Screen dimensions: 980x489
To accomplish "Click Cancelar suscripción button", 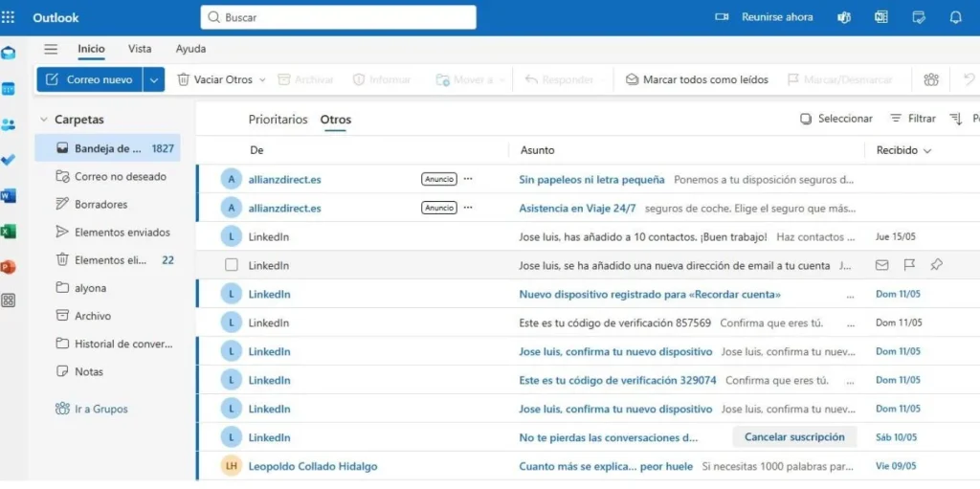I will (794, 437).
